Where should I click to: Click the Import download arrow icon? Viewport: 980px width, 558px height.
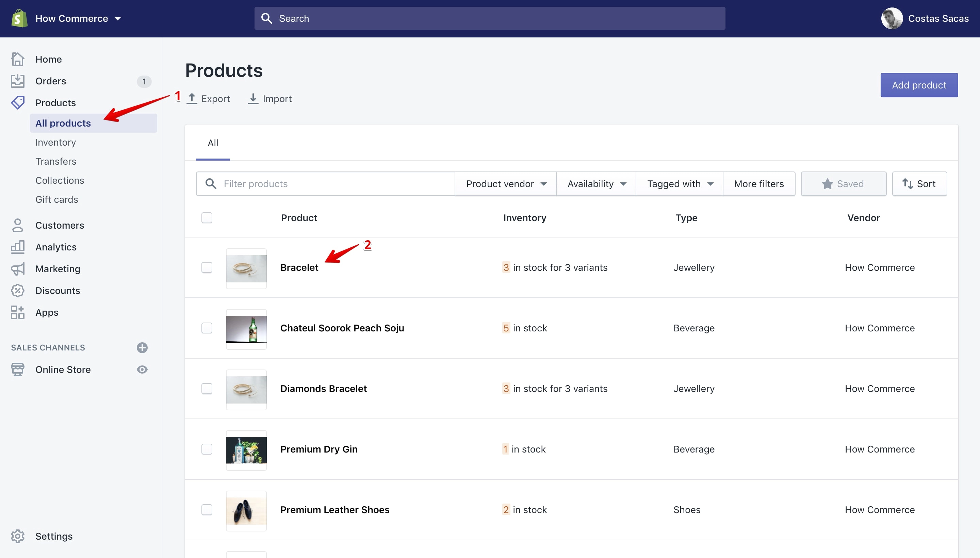pyautogui.click(x=253, y=98)
